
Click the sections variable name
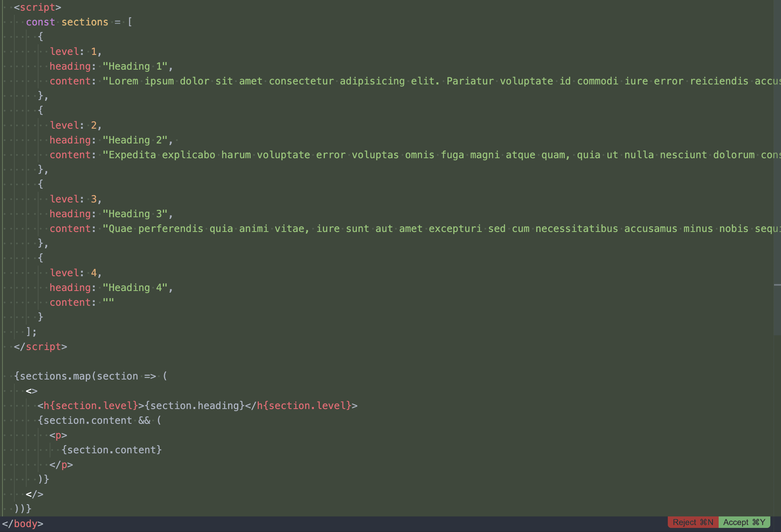coord(85,22)
